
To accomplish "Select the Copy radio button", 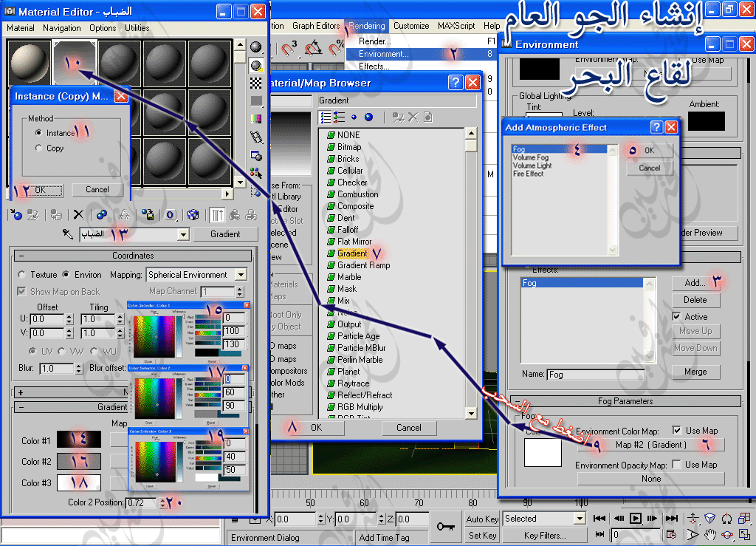I will (x=38, y=148).
